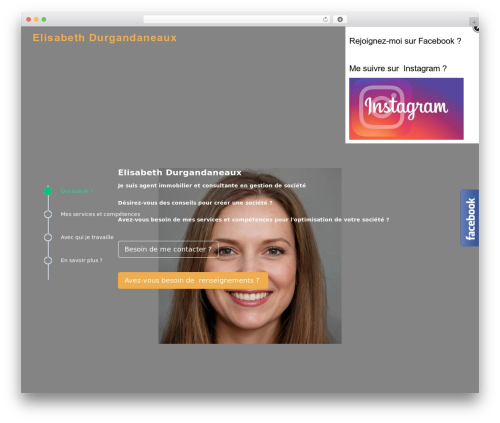
Task: Click 'Avez-vous besoin de renseignements ?' button
Action: coord(193,280)
